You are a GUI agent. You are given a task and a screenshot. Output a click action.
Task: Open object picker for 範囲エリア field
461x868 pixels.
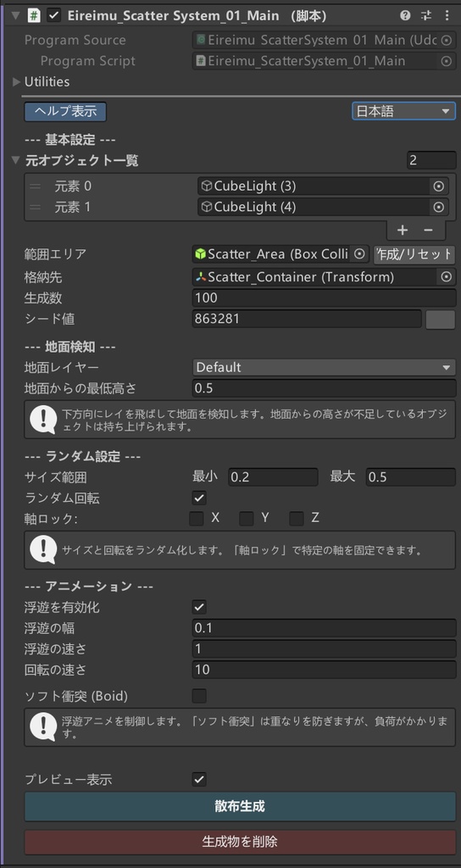pos(359,254)
